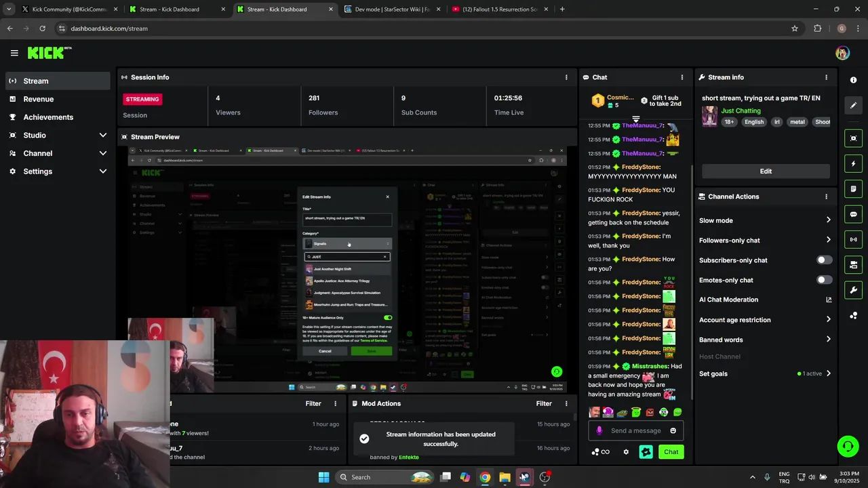The height and width of the screenshot is (488, 868).
Task: Click the metal tag chip
Action: pyautogui.click(x=797, y=122)
